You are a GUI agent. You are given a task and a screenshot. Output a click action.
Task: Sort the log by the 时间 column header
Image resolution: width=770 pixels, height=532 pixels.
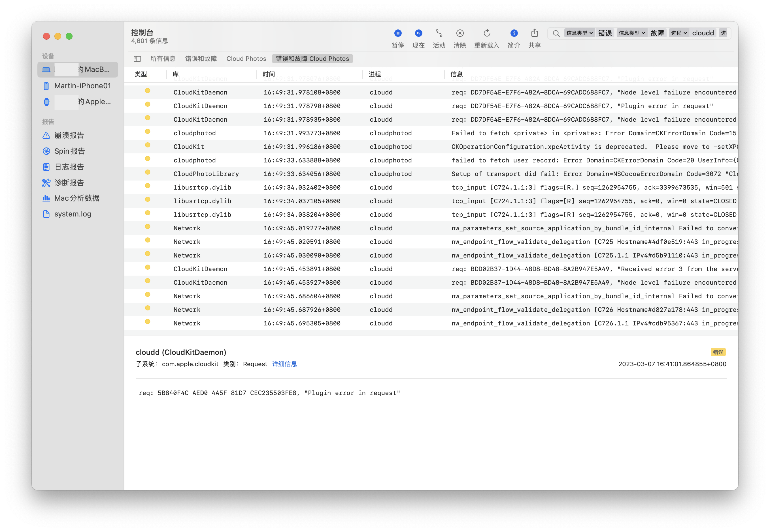[269, 74]
